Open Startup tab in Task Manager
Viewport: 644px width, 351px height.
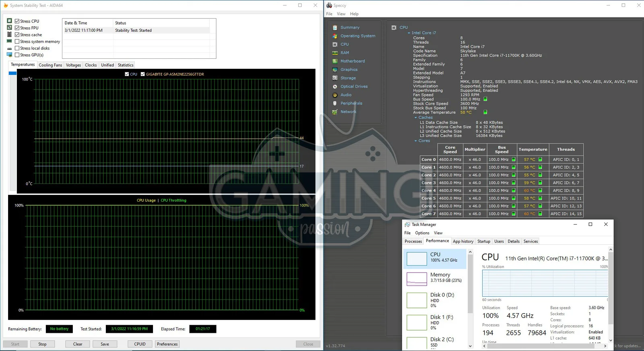tap(484, 242)
